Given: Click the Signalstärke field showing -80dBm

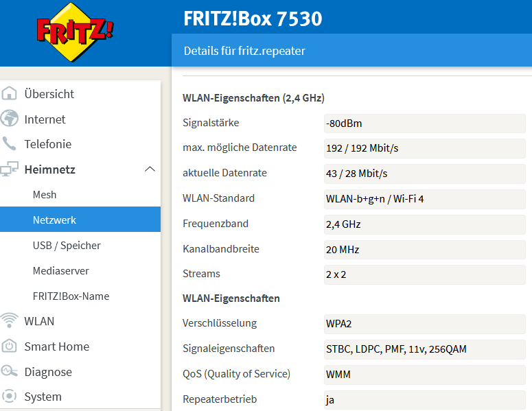Looking at the screenshot, I should click(425, 124).
